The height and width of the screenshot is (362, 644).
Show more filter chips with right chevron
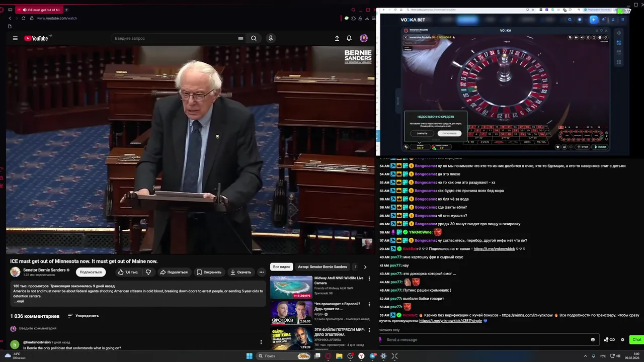(x=365, y=267)
